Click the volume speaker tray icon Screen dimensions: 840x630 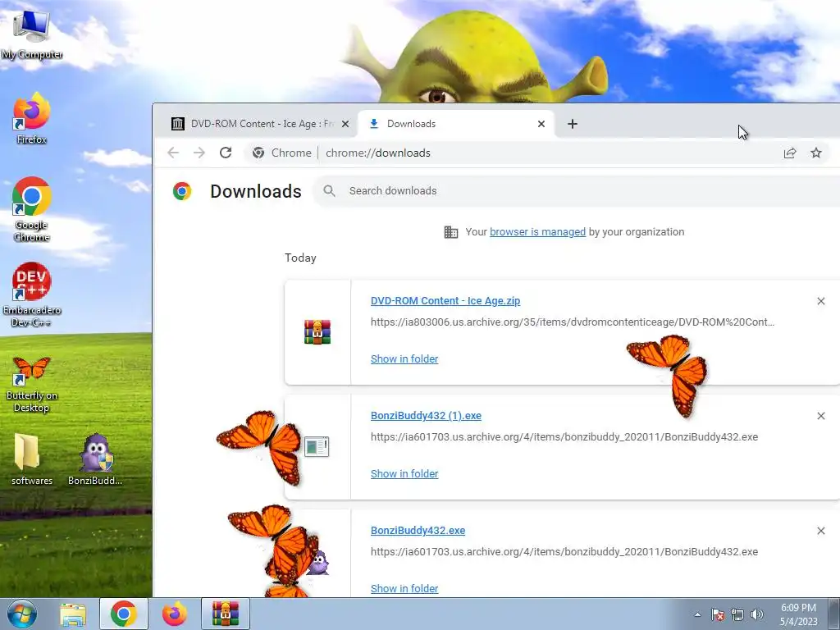(757, 614)
